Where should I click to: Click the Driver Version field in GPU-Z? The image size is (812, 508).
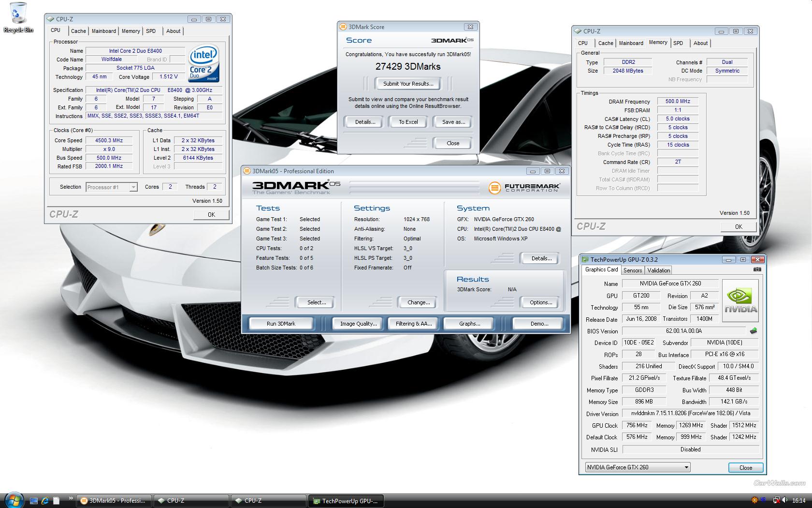tap(690, 414)
